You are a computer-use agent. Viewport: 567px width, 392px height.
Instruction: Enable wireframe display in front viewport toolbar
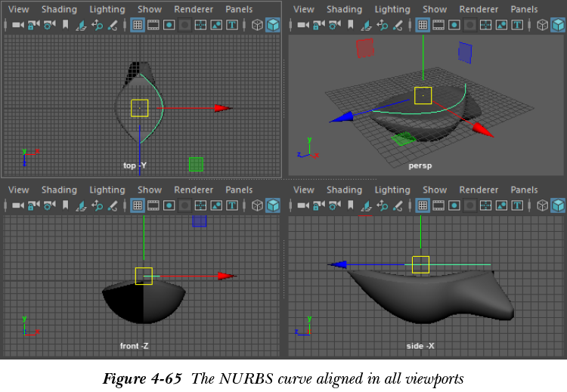(x=256, y=205)
